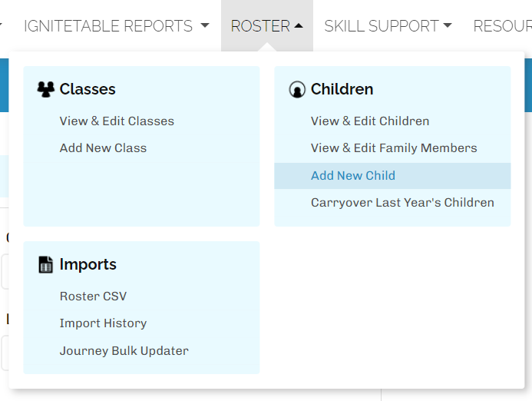Viewport: 532px width, 401px height.
Task: Open View & Edit Children
Action: (x=370, y=121)
